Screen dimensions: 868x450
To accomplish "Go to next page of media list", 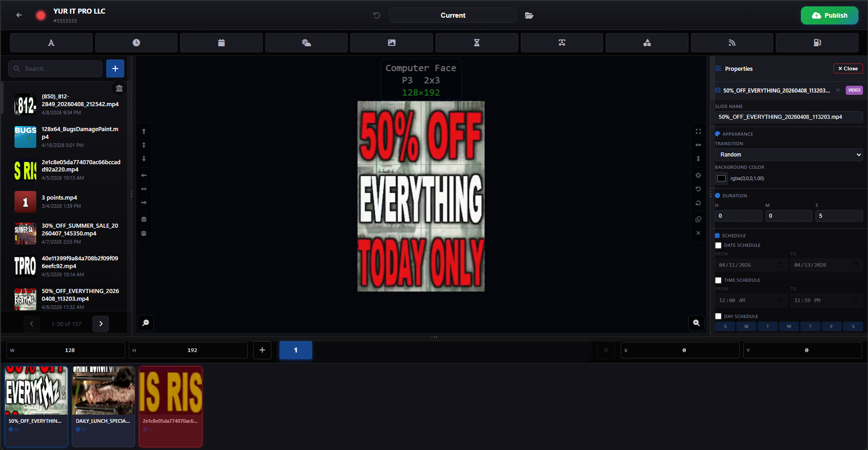I will point(101,324).
